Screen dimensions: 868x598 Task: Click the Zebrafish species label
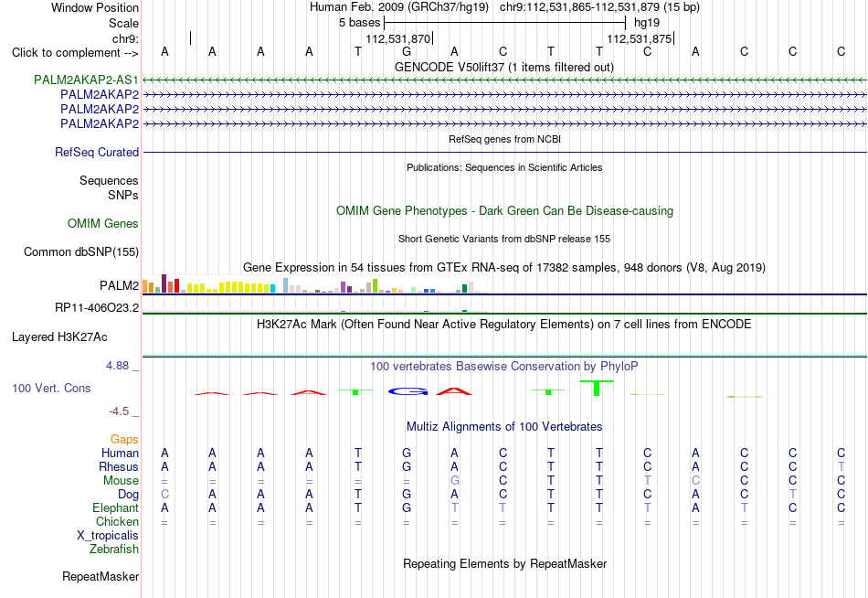(114, 549)
